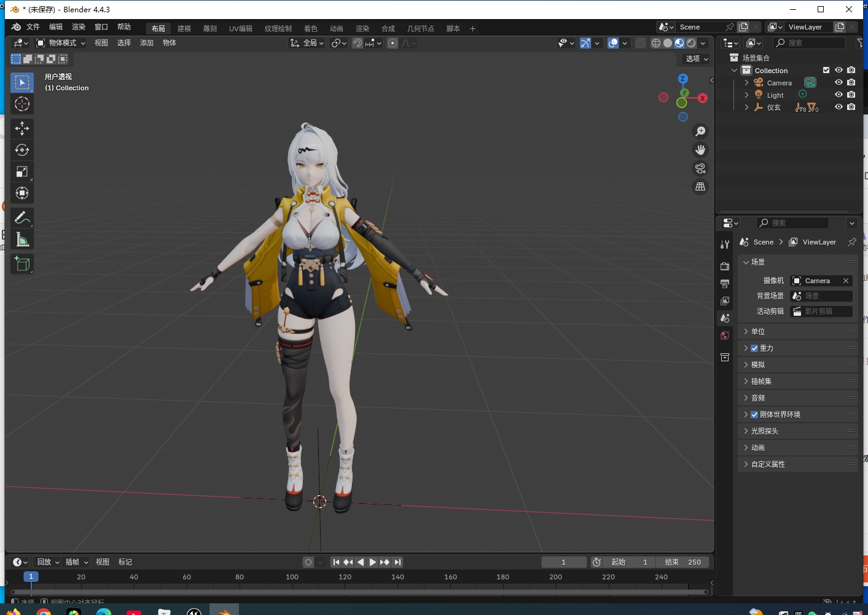The width and height of the screenshot is (868, 615).
Task: Open the Output properties tab
Action: pyautogui.click(x=725, y=283)
